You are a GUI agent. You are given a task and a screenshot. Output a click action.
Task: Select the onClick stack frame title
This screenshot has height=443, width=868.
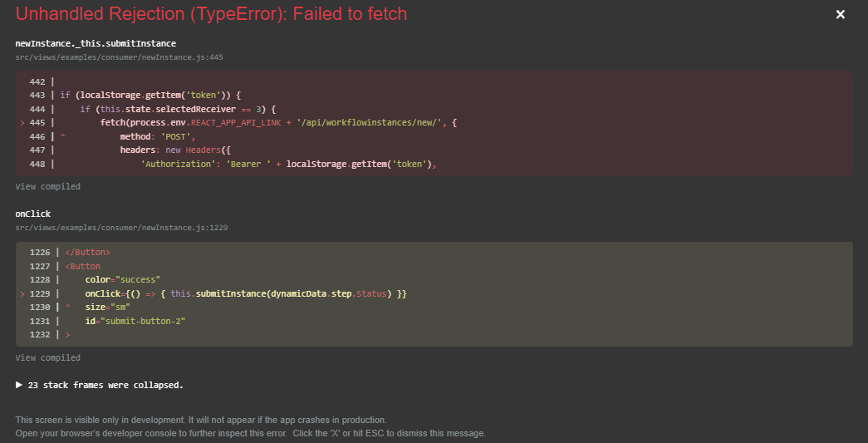tap(32, 214)
